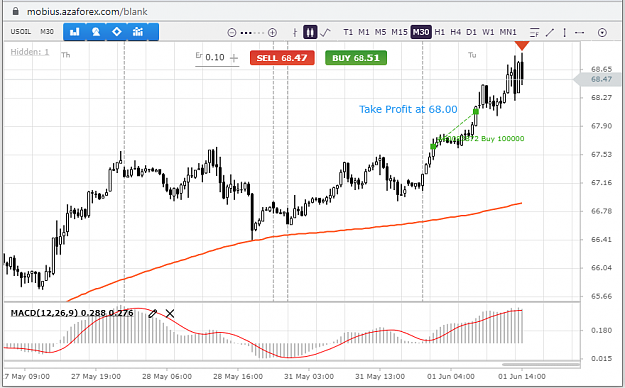Switch to bar chart type
The height and width of the screenshot is (388, 625).
[295, 32]
